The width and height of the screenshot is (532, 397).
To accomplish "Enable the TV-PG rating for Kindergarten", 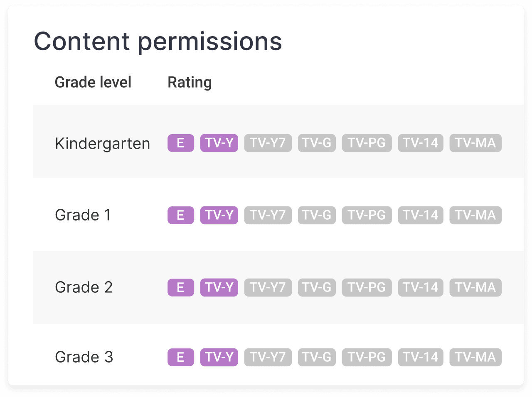I will click(367, 143).
